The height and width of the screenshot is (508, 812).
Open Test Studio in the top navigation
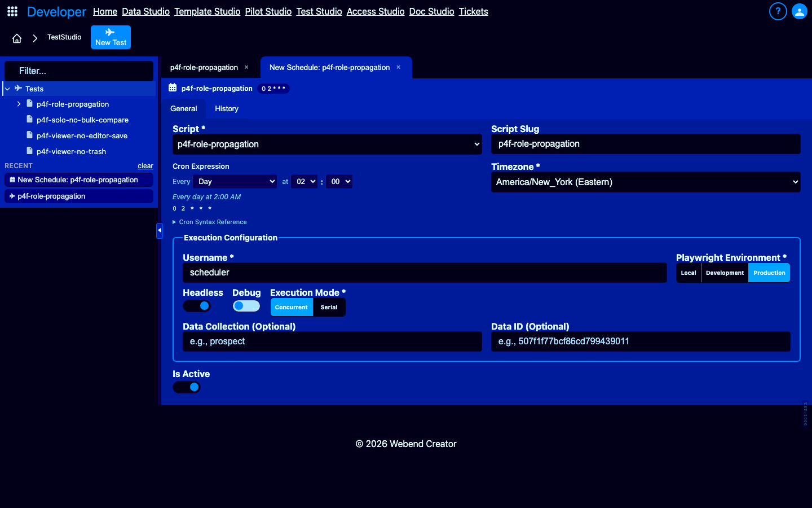(x=319, y=11)
